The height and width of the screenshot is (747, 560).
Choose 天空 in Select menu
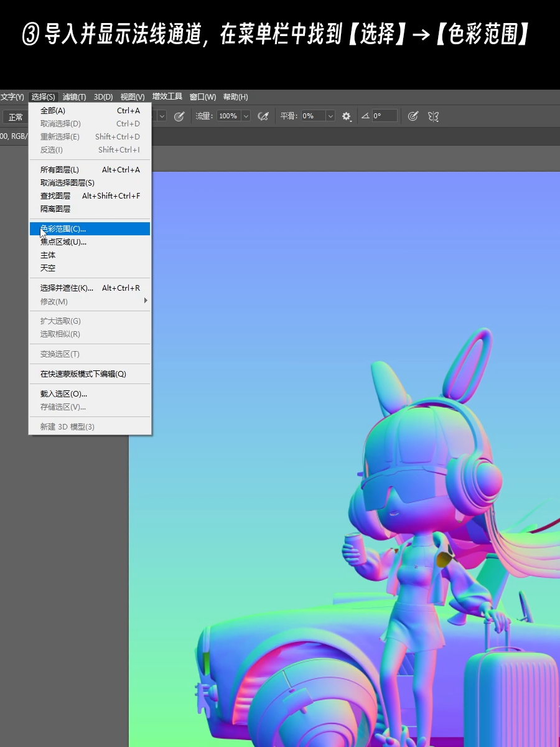coord(90,268)
